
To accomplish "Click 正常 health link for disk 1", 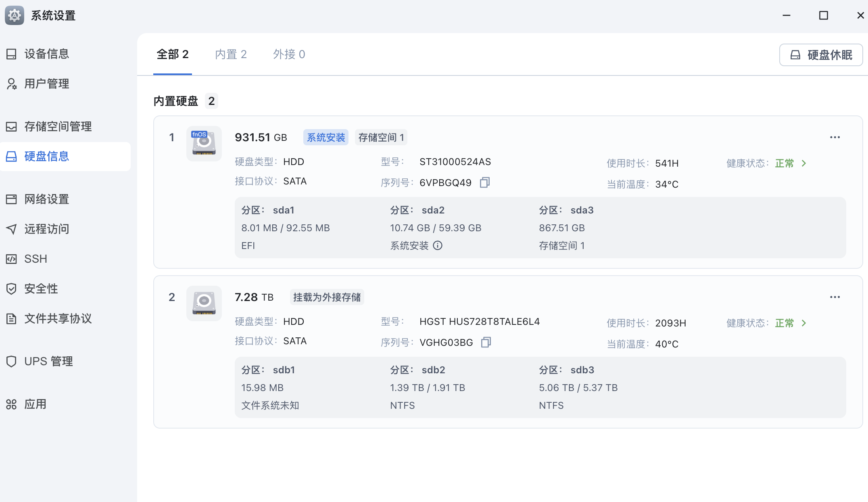I will point(785,163).
